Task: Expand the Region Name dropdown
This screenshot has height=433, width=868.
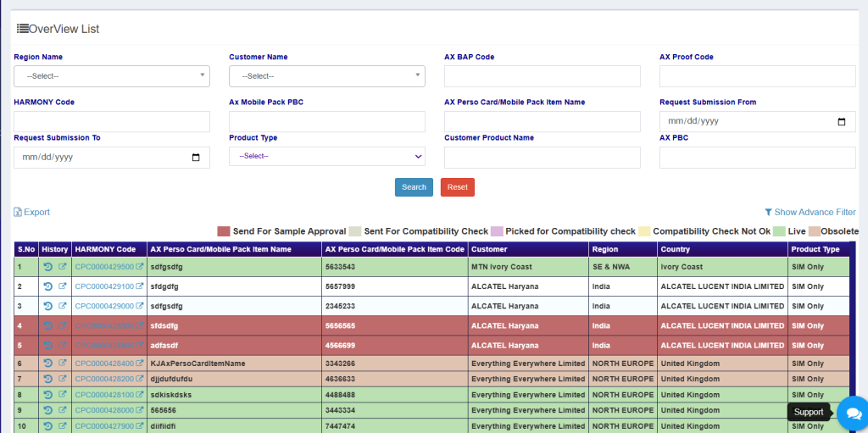Action: coord(111,76)
